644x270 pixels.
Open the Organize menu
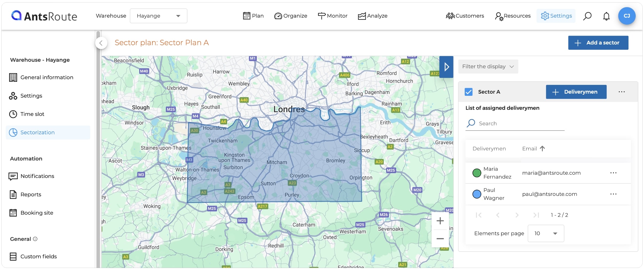[x=291, y=16]
